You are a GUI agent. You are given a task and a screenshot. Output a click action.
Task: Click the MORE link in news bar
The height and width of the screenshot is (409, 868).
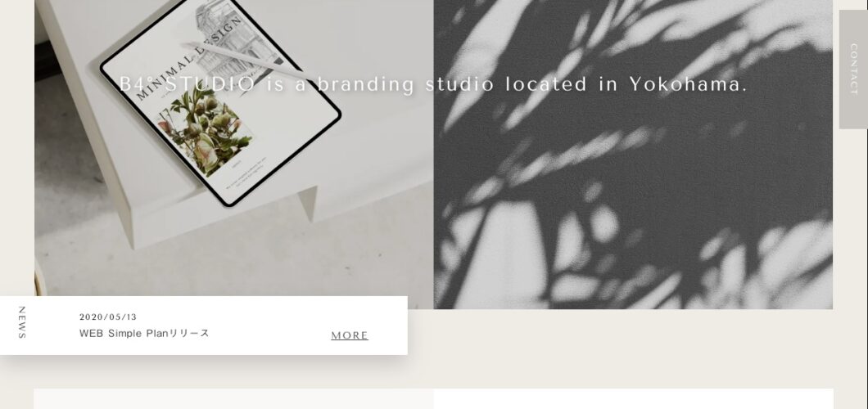350,335
